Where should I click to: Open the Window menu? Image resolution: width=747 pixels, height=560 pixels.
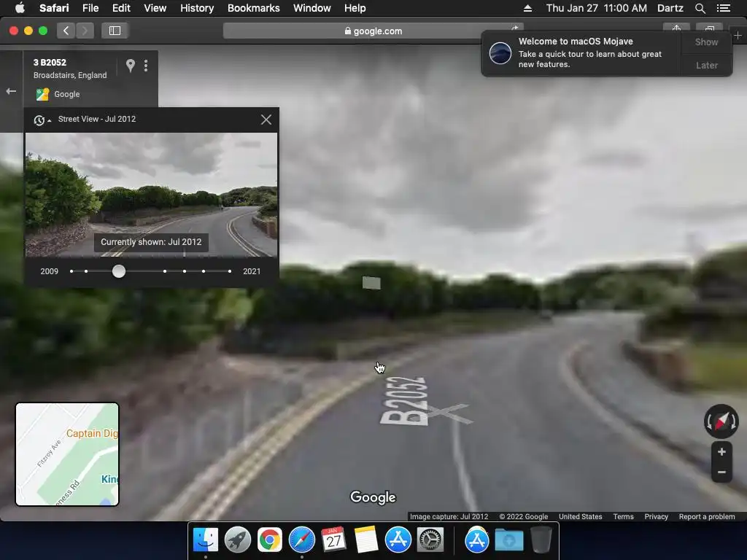point(312,8)
